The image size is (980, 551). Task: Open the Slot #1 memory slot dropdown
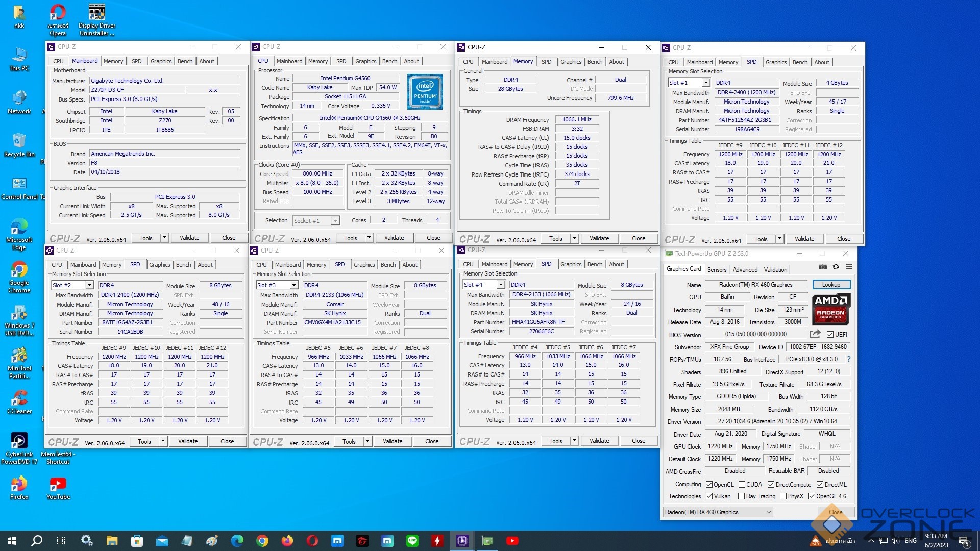(x=705, y=83)
